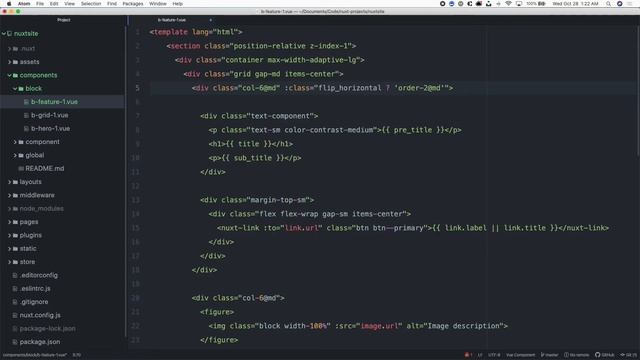
Task: Click the repo icon beside nuxtsite
Action: point(9,34)
